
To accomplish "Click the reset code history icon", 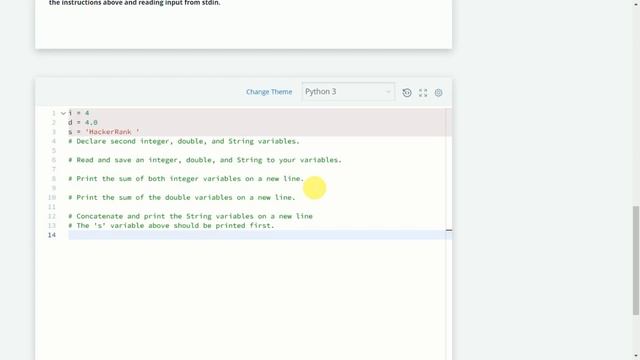I will pyautogui.click(x=407, y=93).
